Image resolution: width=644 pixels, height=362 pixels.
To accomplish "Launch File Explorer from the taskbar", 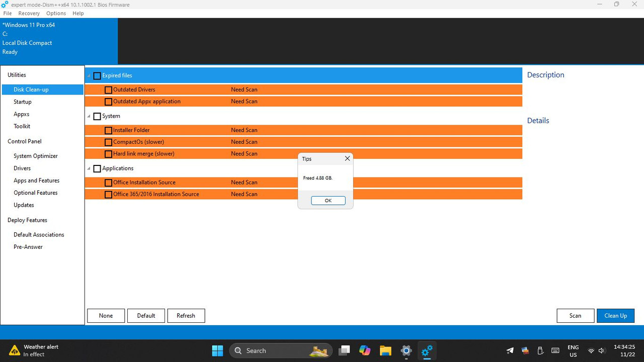I will (x=385, y=350).
